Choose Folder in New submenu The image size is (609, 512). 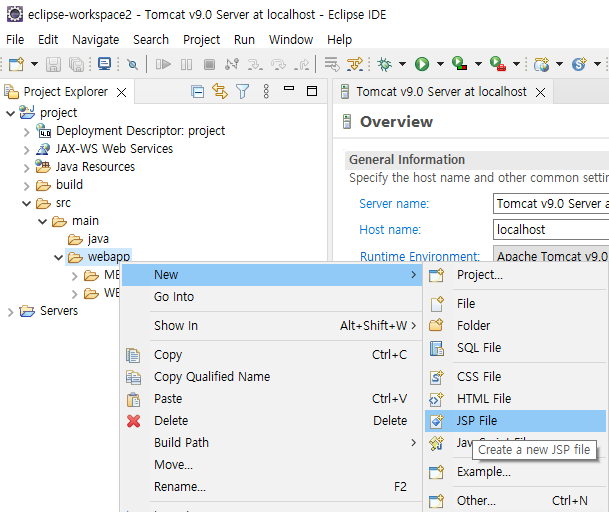tap(515, 326)
